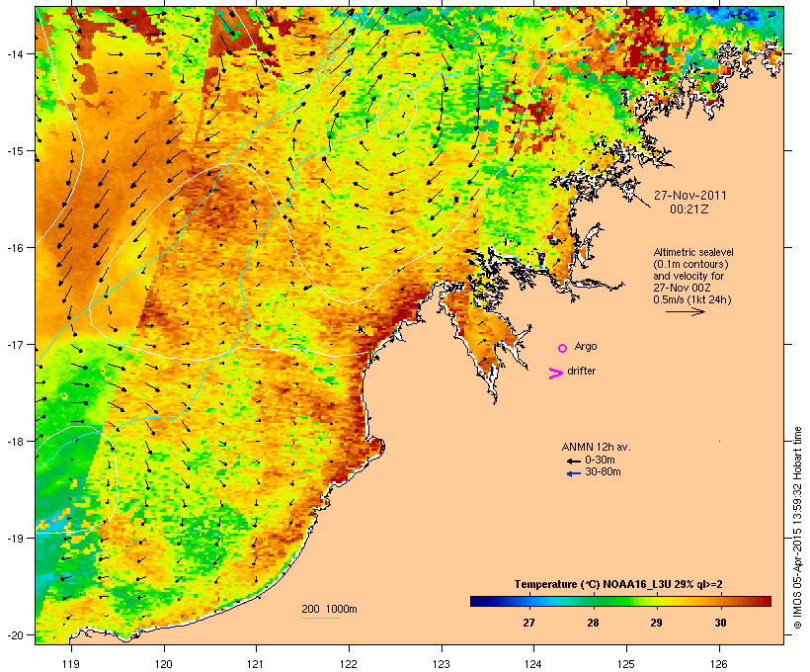Click the magenta Argo circle marker

click(563, 348)
